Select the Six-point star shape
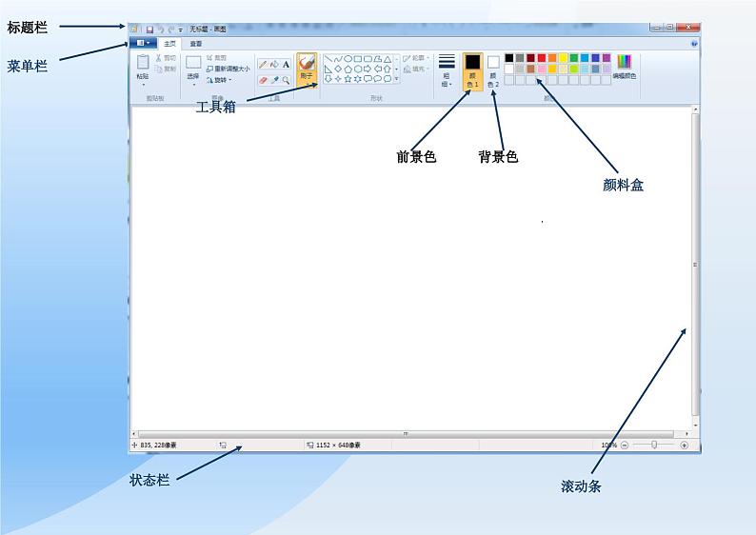The image size is (756, 535). pyautogui.click(x=357, y=79)
